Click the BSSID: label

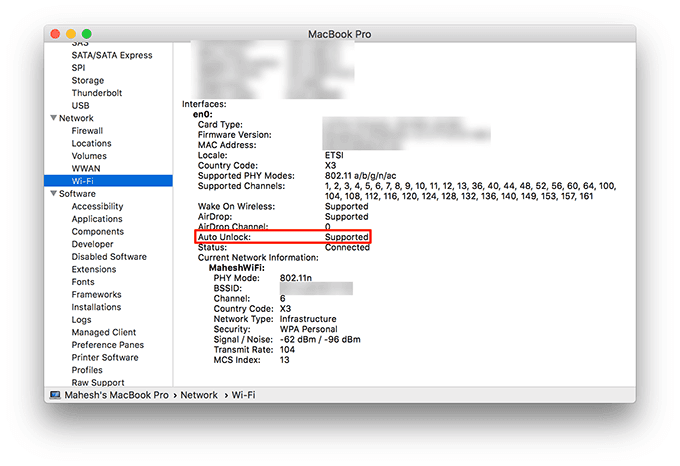click(228, 288)
